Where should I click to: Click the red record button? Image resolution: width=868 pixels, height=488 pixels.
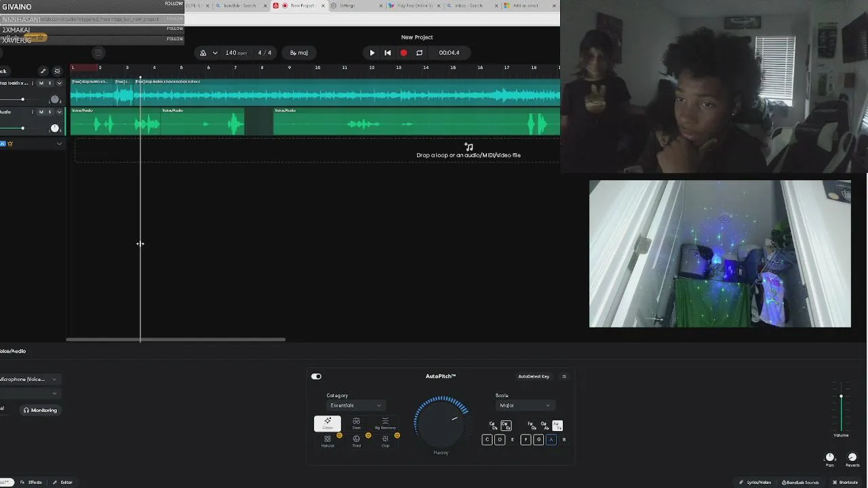pos(403,53)
